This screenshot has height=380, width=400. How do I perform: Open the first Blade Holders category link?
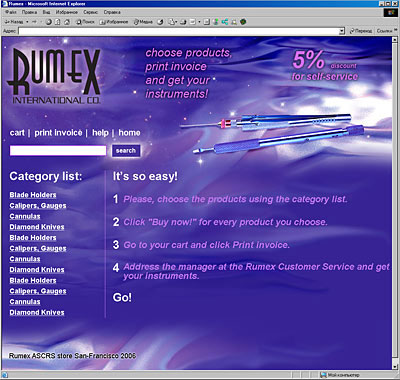(33, 195)
